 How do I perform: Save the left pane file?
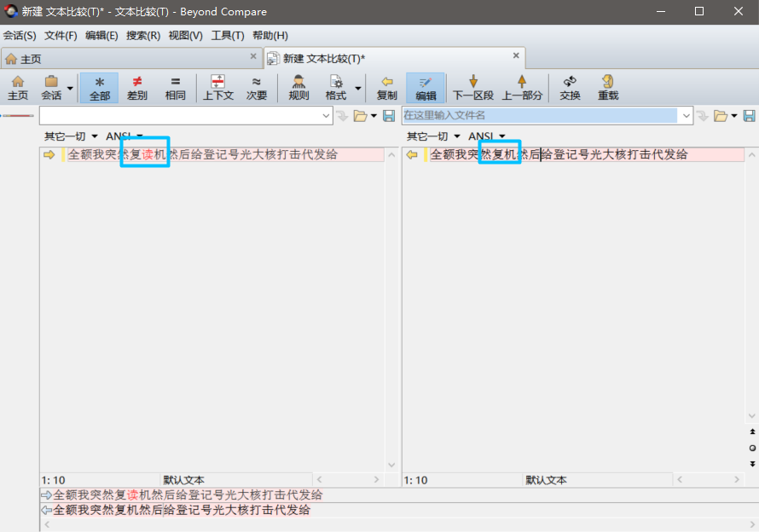[x=389, y=116]
